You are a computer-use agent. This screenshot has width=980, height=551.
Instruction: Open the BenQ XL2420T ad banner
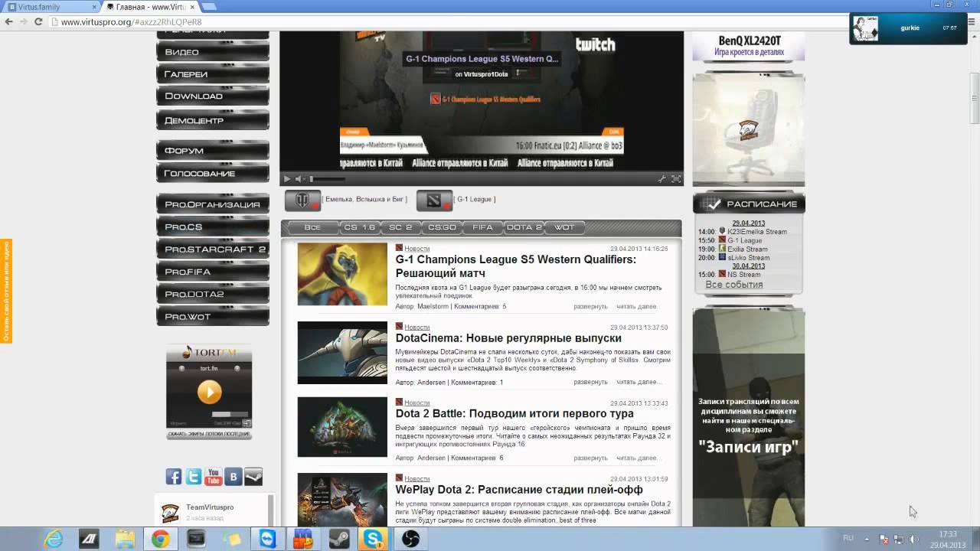coord(749,46)
